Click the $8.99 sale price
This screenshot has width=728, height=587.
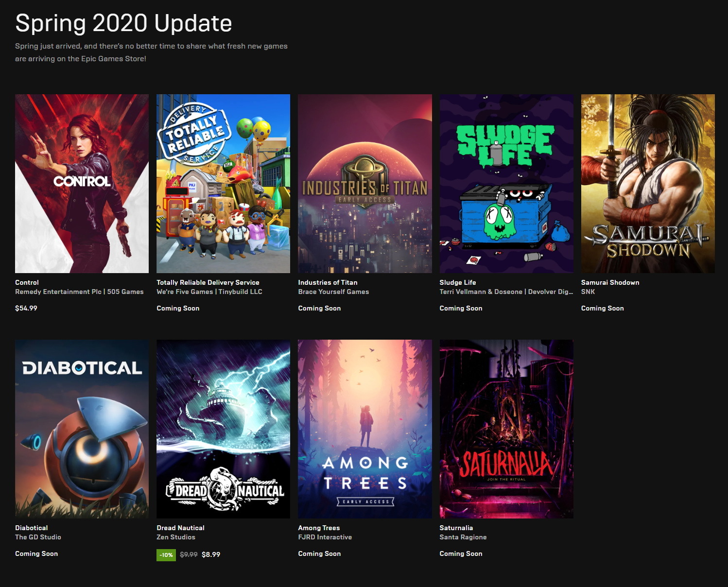click(211, 554)
